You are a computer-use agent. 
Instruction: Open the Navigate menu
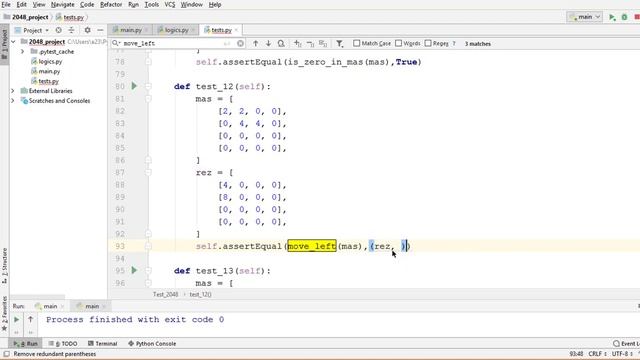pyautogui.click(x=62, y=4)
